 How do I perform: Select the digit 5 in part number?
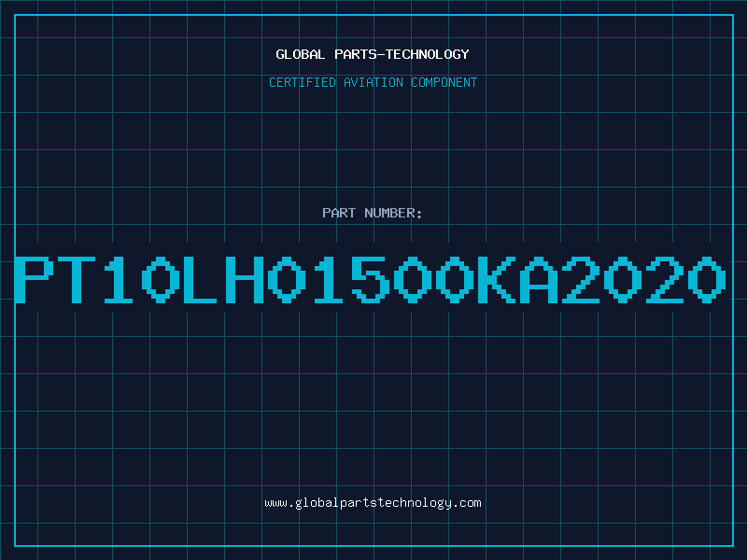pos(370,279)
